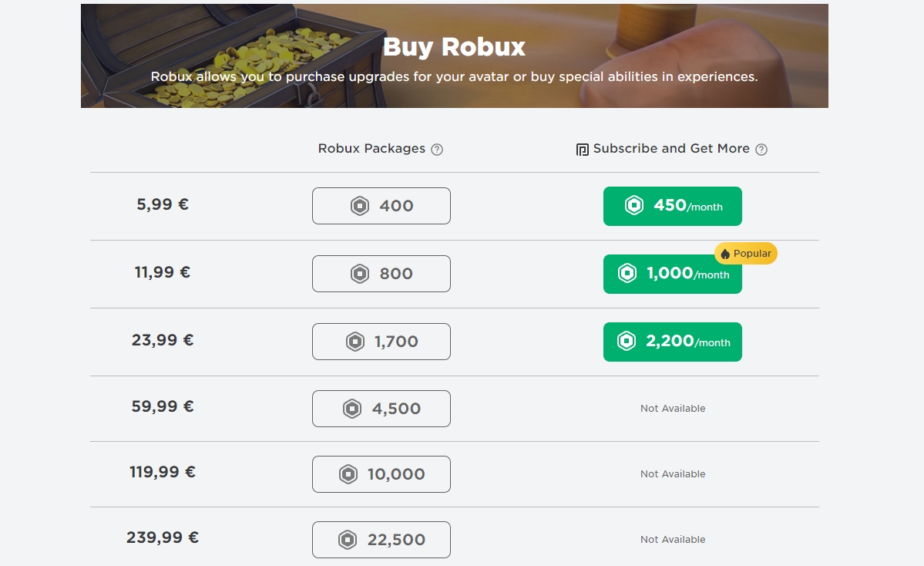Screen dimensions: 924x566
Task: Subscribe to the 1,000/month Robux plan
Action: click(672, 274)
